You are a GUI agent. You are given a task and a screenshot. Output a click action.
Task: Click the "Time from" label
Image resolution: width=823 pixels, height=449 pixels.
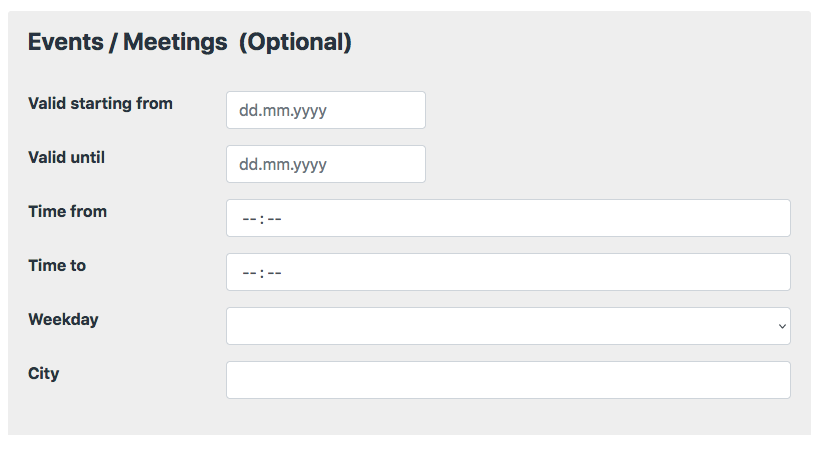pyautogui.click(x=67, y=211)
